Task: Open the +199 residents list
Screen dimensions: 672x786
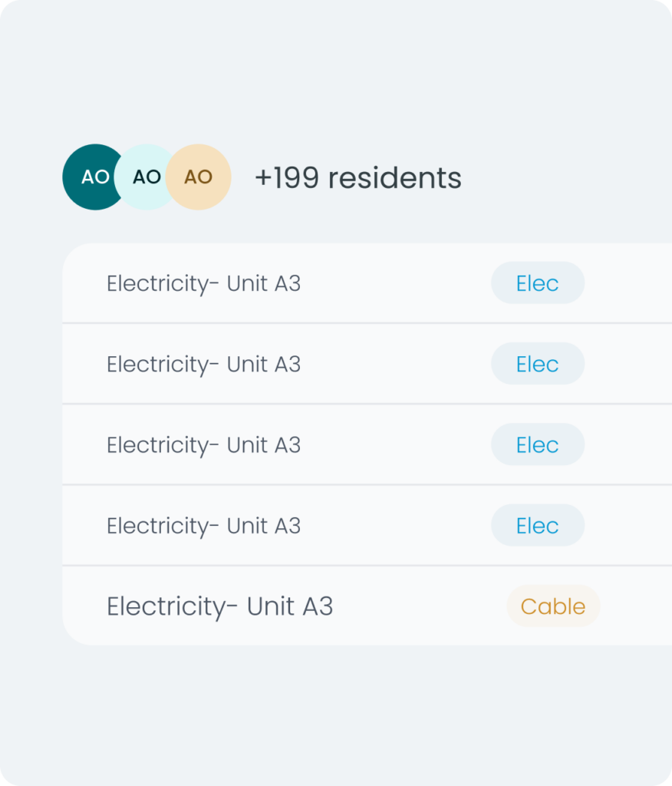Action: click(x=357, y=178)
